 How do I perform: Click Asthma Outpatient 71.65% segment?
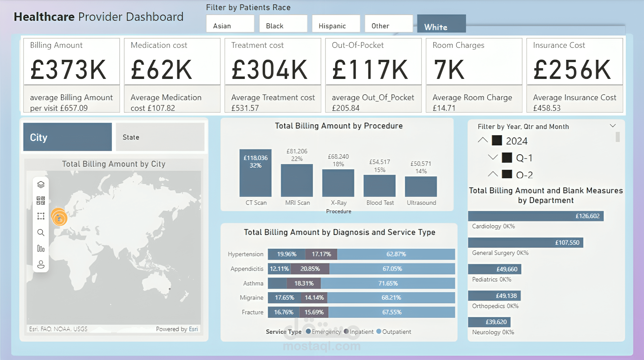pyautogui.click(x=388, y=283)
